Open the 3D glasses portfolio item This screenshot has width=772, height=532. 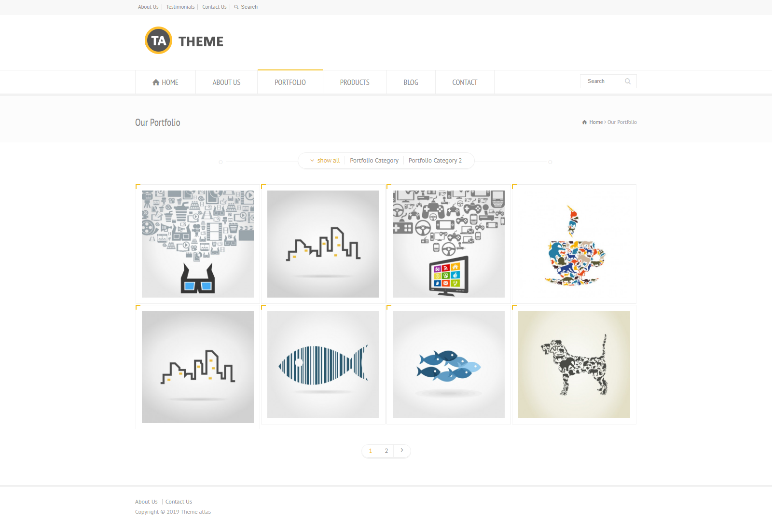tap(198, 244)
